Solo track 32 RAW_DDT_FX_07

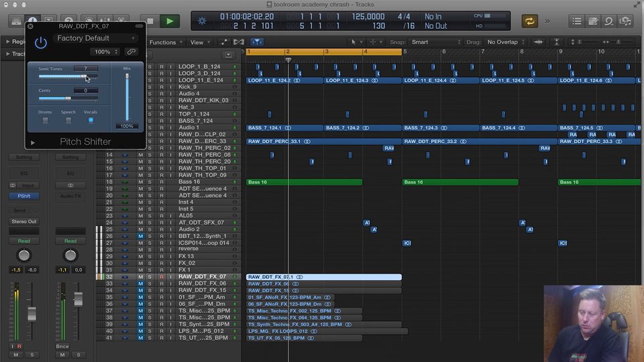point(150,277)
